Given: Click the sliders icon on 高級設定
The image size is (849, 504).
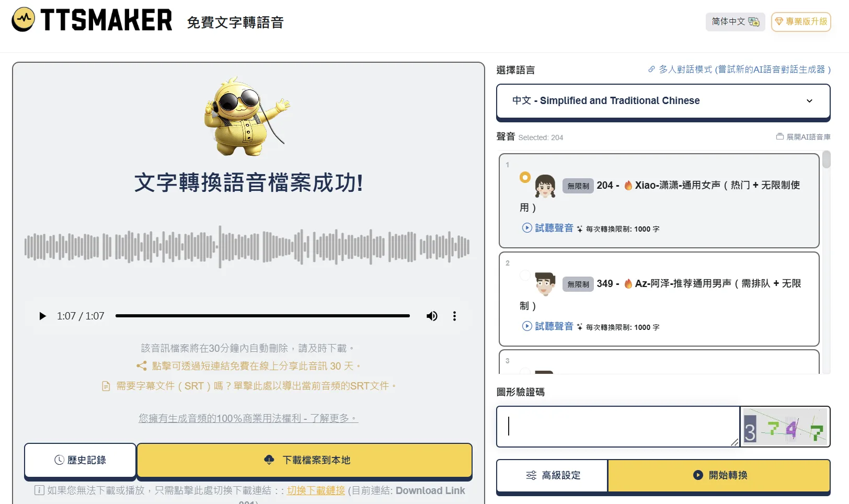Looking at the screenshot, I should (x=531, y=475).
